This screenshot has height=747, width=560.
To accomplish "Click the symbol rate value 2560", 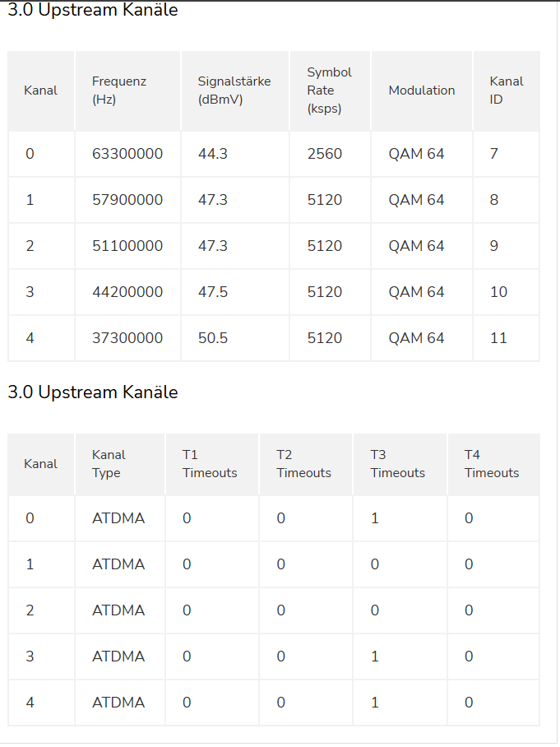I will click(x=324, y=154).
